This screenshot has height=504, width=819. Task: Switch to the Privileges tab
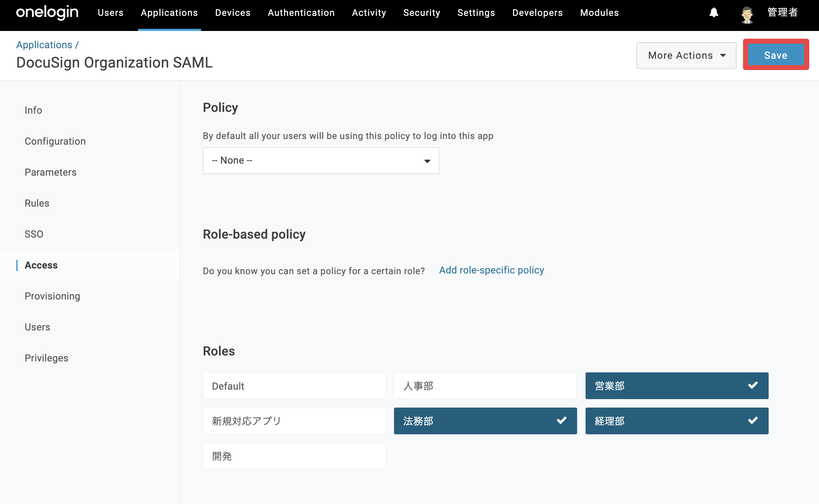[x=46, y=358]
